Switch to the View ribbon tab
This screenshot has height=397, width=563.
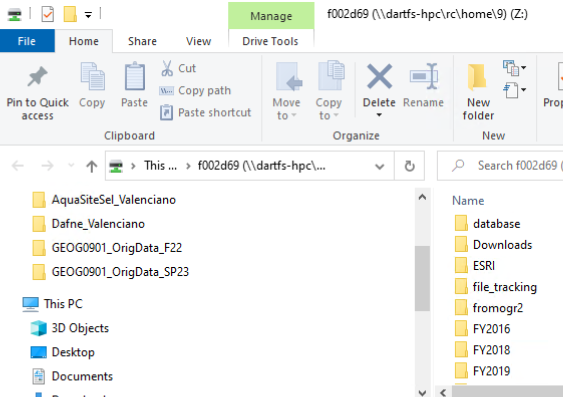(x=198, y=41)
